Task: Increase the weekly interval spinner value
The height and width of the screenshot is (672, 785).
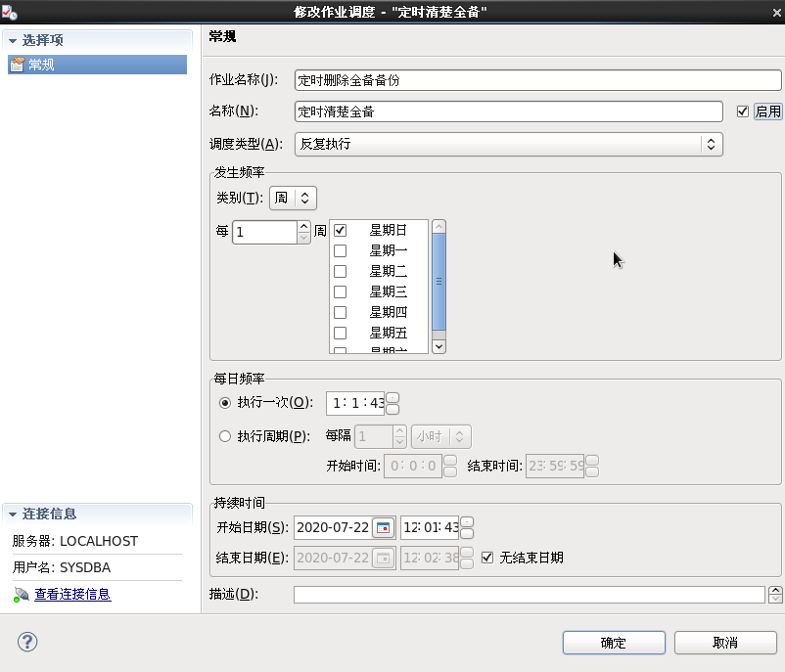Action: point(303,226)
